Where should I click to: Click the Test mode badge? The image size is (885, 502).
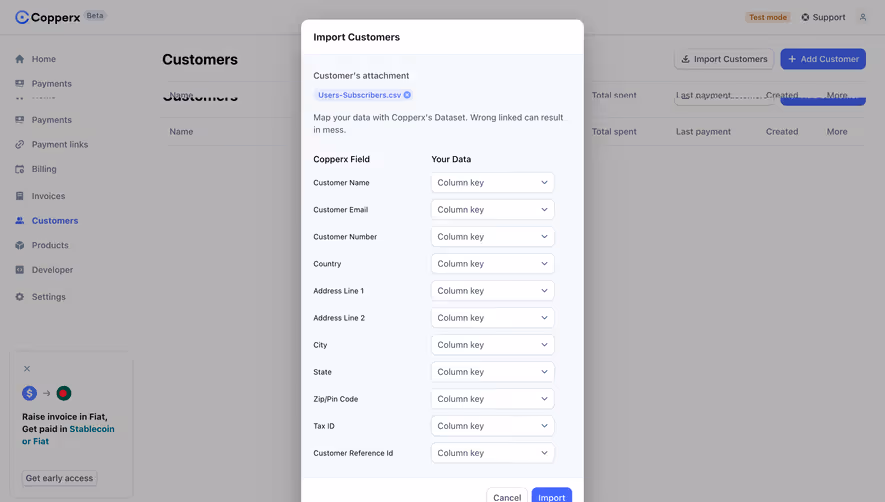point(768,18)
